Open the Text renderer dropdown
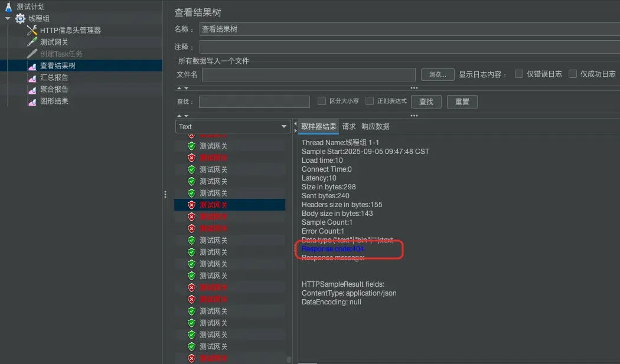The width and height of the screenshot is (620, 364). [x=233, y=126]
